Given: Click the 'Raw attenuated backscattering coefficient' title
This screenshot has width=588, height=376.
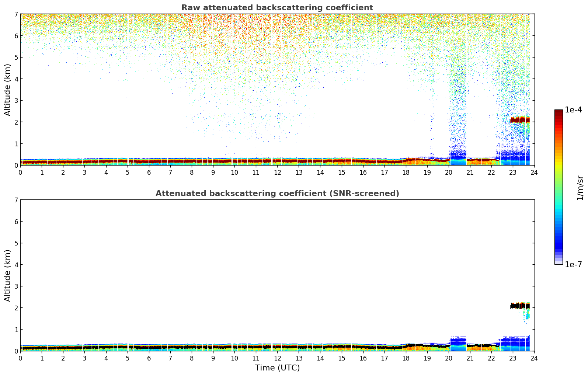Looking at the screenshot, I should pyautogui.click(x=277, y=8).
